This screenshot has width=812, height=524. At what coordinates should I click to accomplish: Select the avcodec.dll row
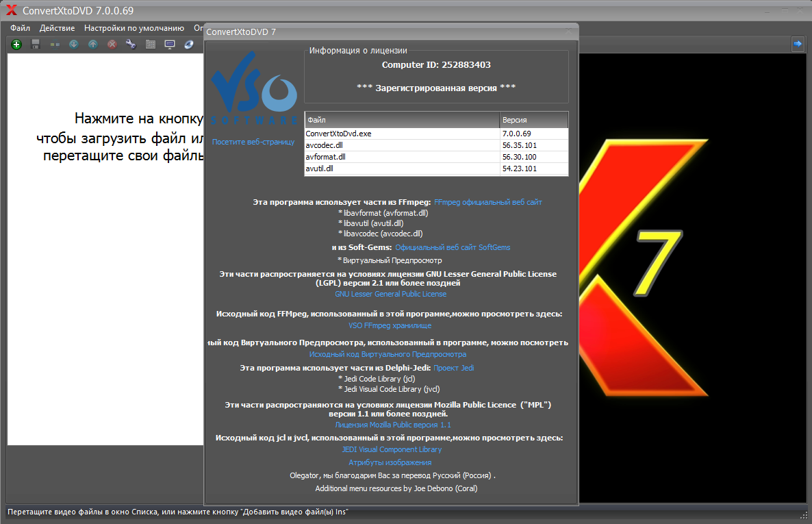[436, 145]
